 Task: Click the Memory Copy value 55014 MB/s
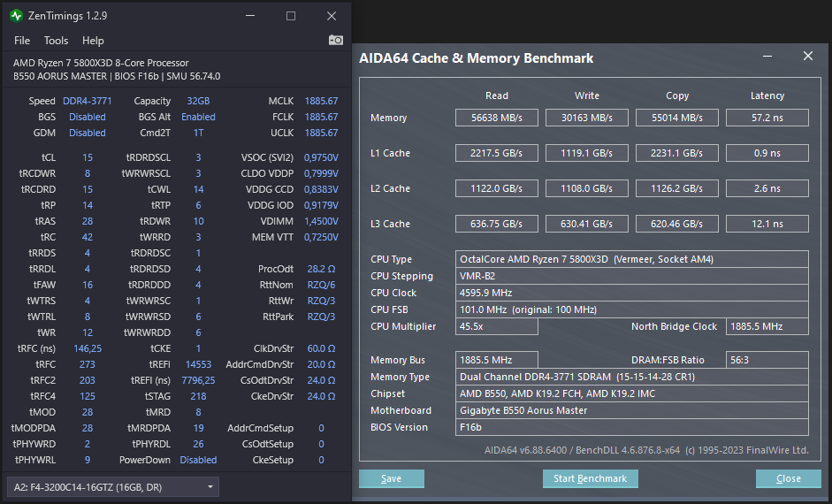point(677,118)
